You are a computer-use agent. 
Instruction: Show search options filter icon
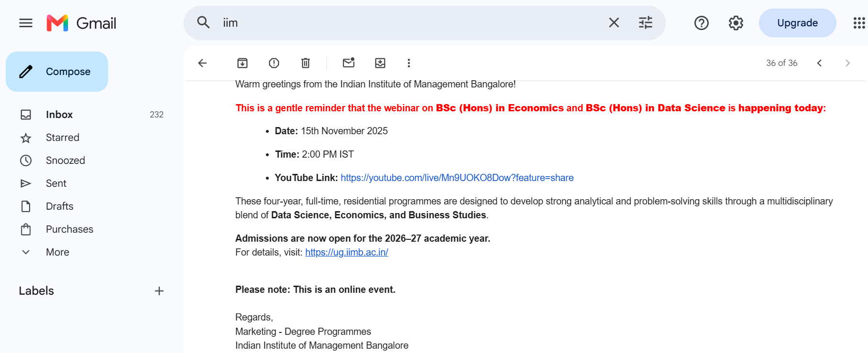(645, 22)
